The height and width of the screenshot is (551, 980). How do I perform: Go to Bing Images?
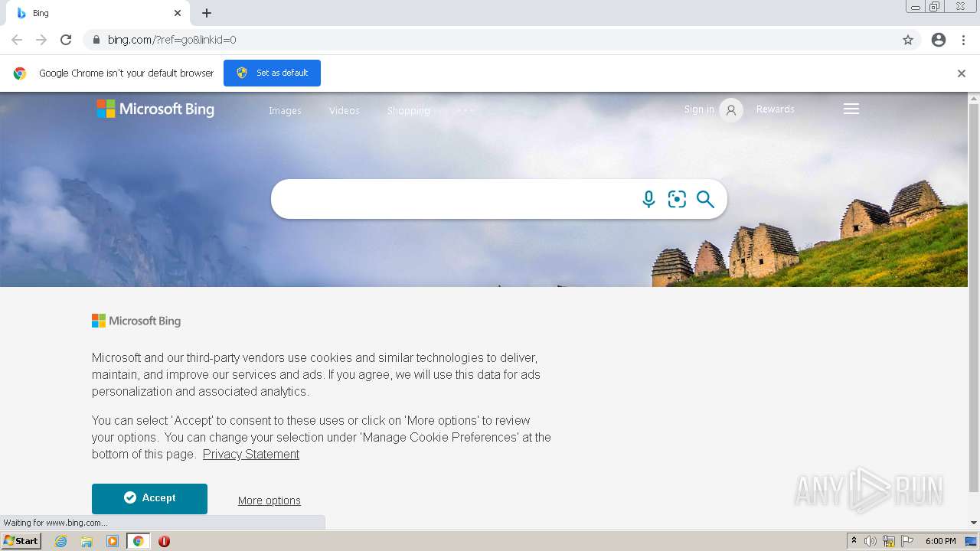click(x=285, y=111)
